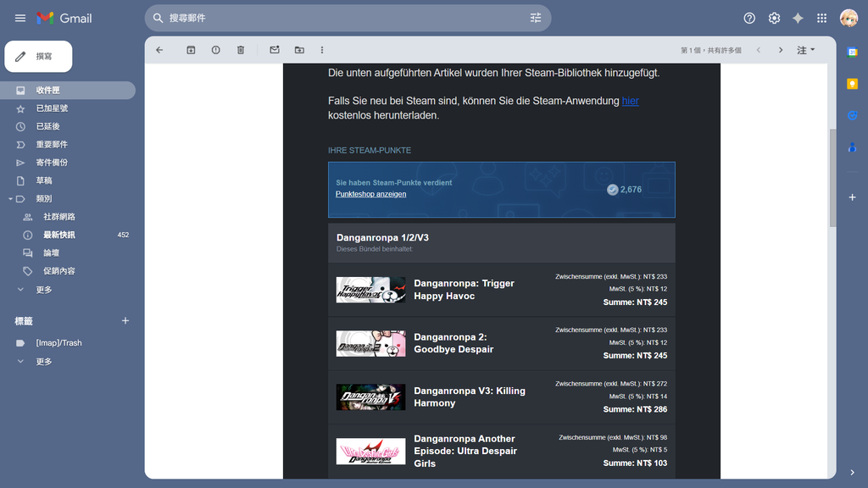Click the Trigger Happy Havoc thumbnail
This screenshot has height=488, width=868.
[x=371, y=290]
